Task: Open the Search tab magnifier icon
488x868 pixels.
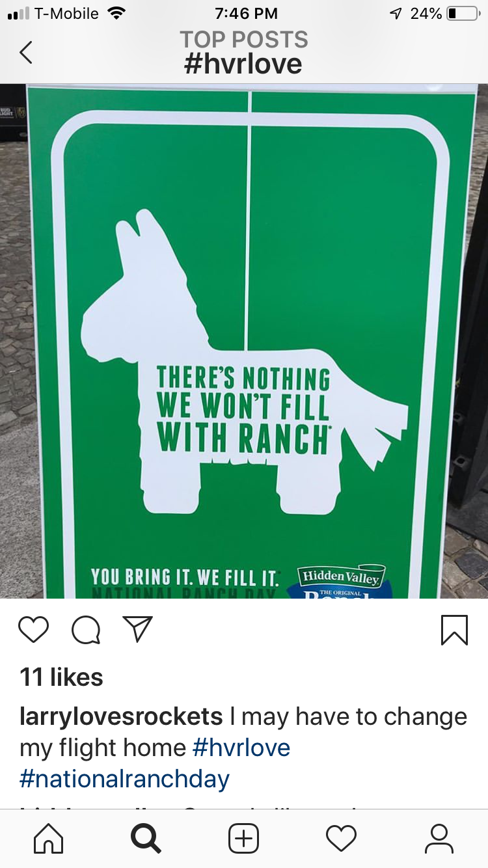Action: click(146, 839)
